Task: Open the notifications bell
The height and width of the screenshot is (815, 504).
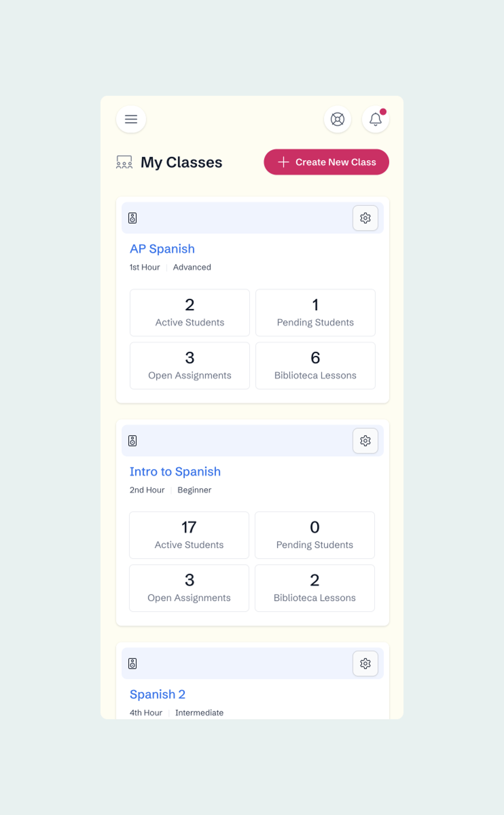Action: pos(376,119)
